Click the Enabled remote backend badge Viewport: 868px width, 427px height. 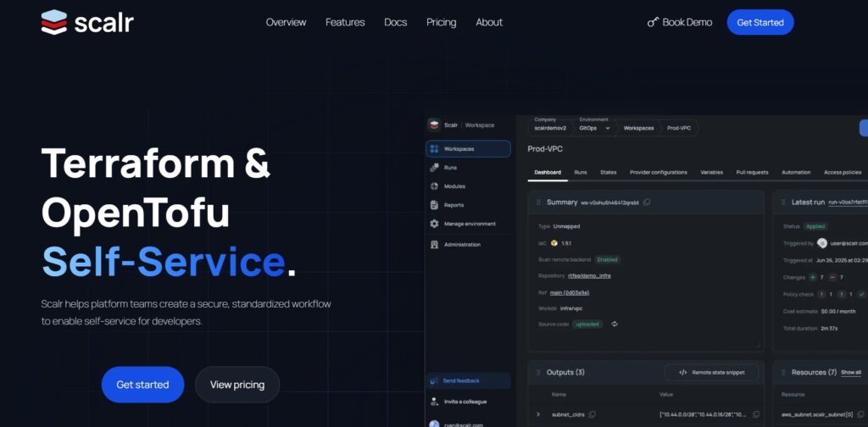608,259
